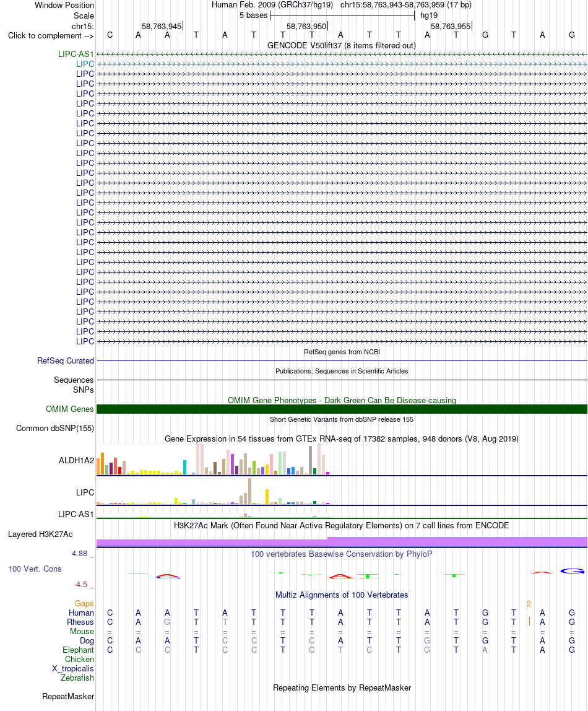Click the blue G in the conservation logo

pos(572,571)
